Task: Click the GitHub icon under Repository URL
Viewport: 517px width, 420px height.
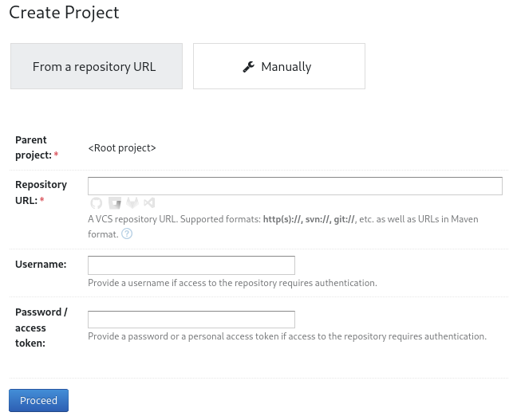Action: [x=97, y=203]
